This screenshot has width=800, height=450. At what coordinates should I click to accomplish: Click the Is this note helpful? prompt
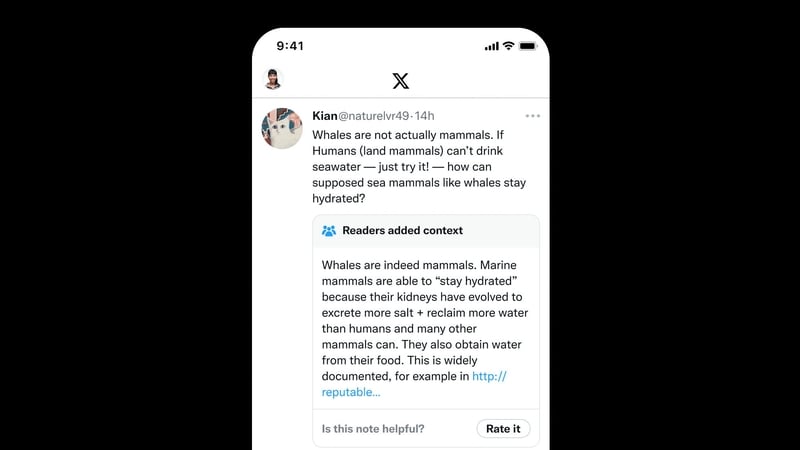[x=373, y=429]
